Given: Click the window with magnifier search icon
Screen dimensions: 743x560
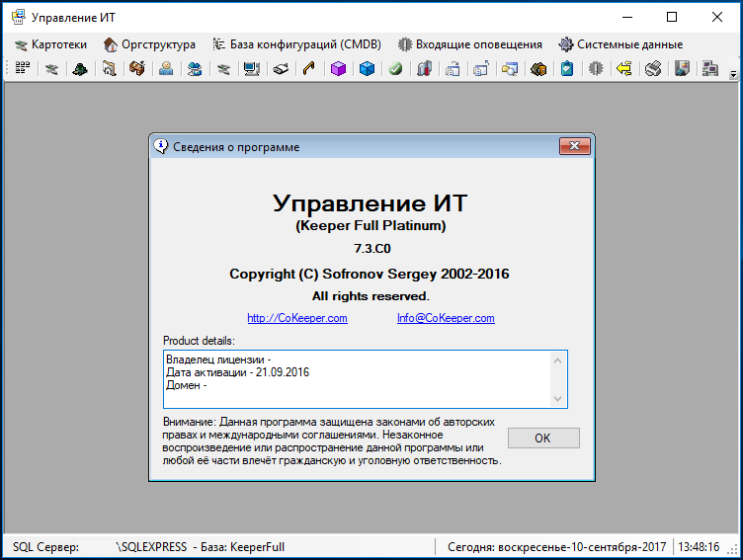Looking at the screenshot, I should tap(510, 69).
